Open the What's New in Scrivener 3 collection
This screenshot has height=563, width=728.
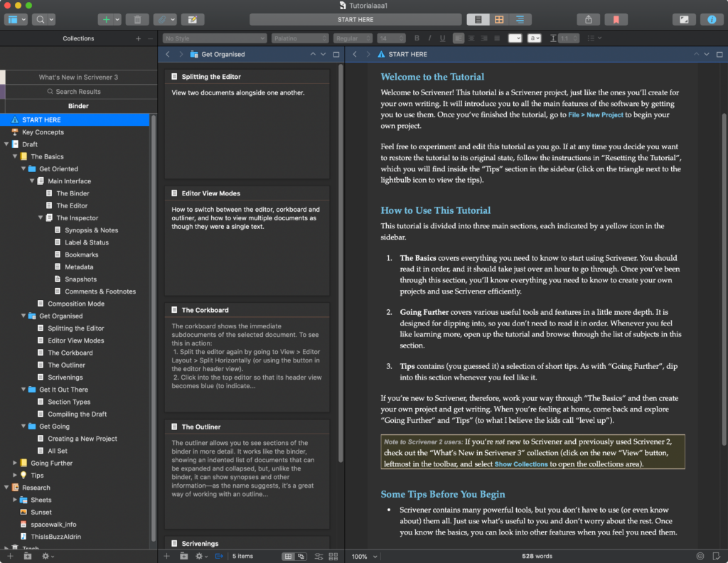click(x=78, y=77)
